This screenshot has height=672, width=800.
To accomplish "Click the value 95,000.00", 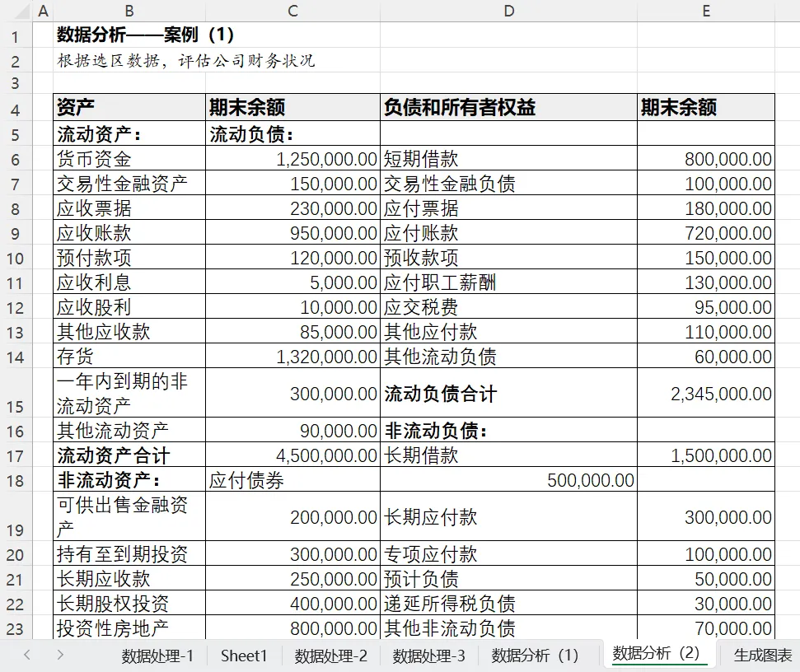I will (x=706, y=307).
